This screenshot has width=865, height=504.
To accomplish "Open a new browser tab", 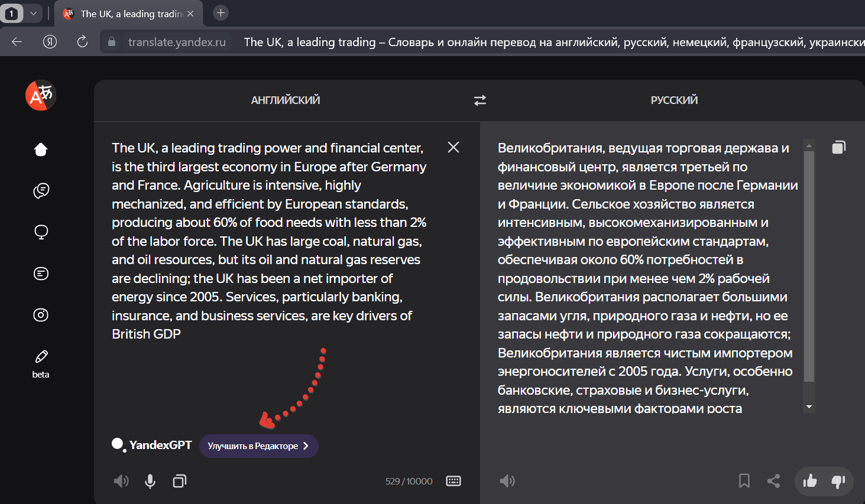I will tap(221, 12).
